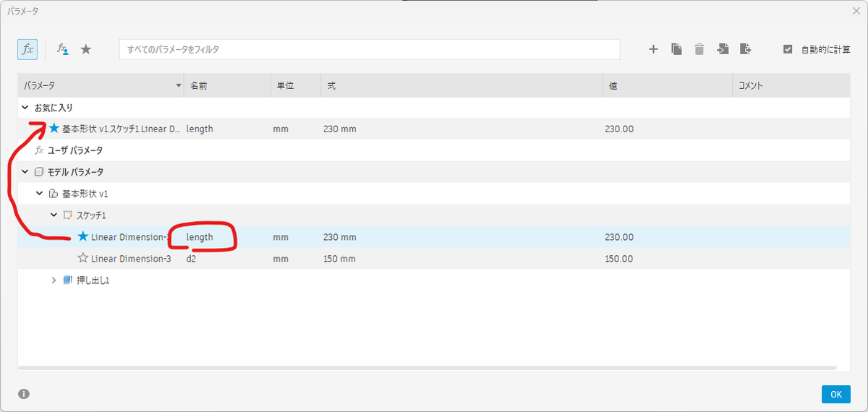Favorite the Linear Dimension-3 star
This screenshot has height=412, width=868.
(x=82, y=258)
